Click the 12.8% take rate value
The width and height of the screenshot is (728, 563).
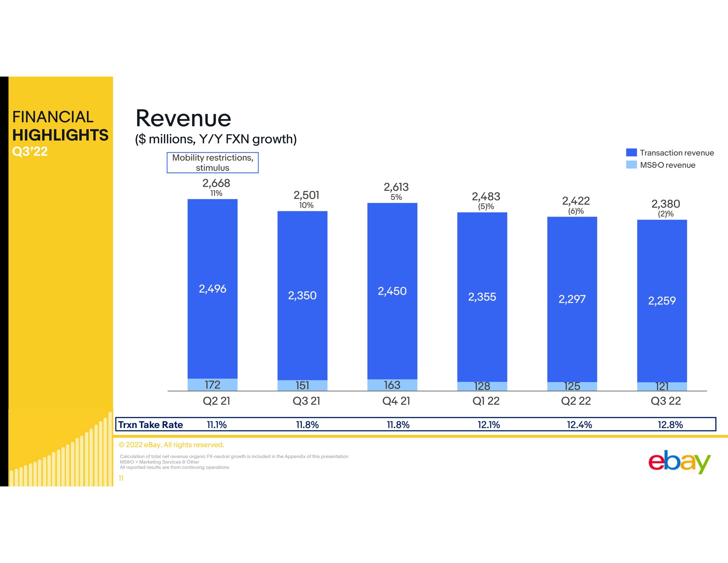[x=670, y=425]
